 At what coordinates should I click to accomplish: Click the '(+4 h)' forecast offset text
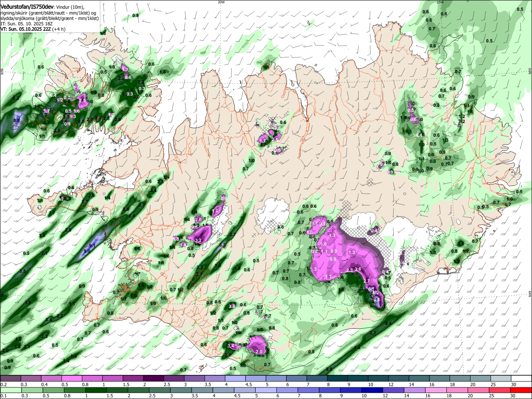point(58,30)
